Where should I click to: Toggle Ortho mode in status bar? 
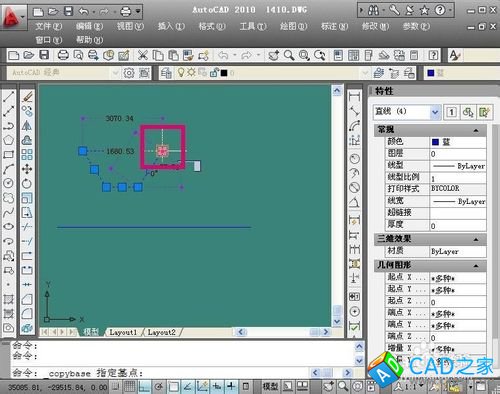tap(144, 387)
